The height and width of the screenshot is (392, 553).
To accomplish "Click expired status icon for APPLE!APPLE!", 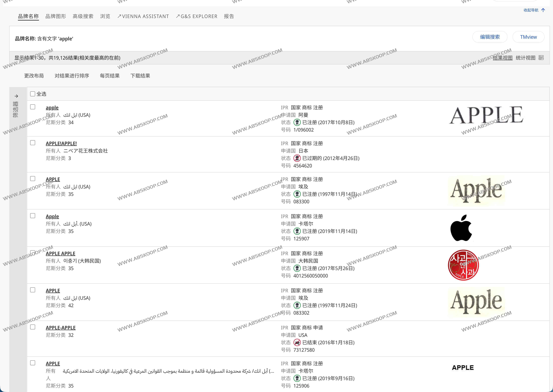I will 297,158.
